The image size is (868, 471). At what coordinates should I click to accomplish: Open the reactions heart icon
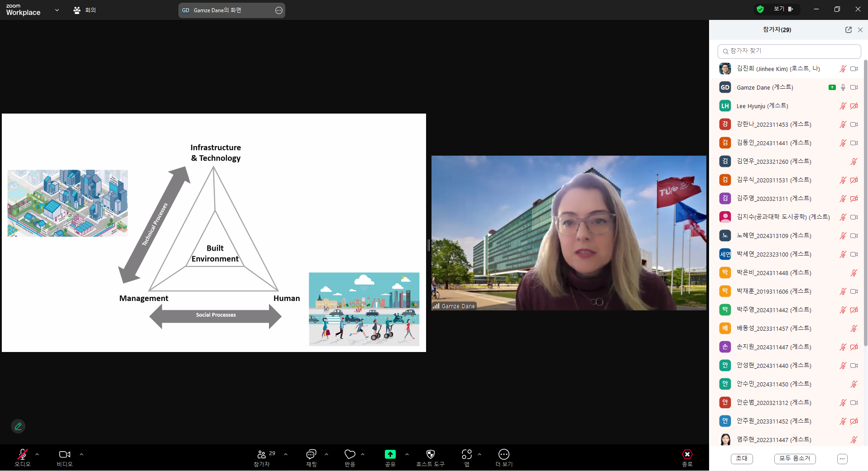(x=350, y=454)
